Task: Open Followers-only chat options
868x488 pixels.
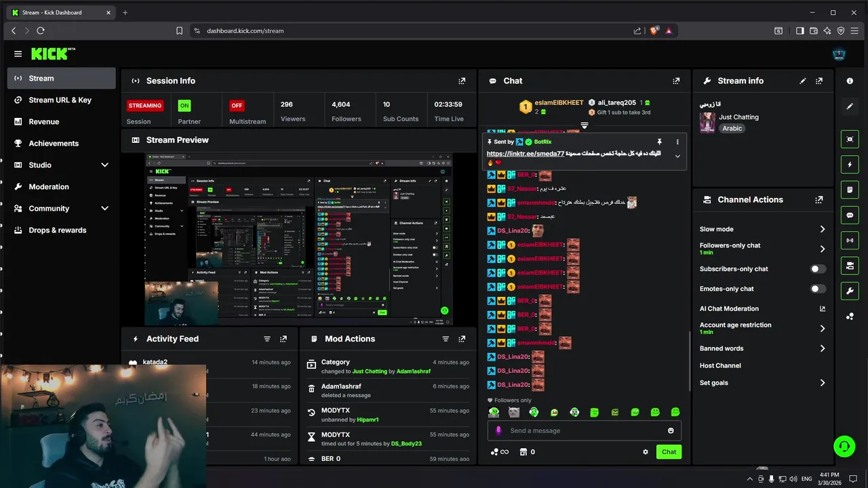Action: coord(763,249)
